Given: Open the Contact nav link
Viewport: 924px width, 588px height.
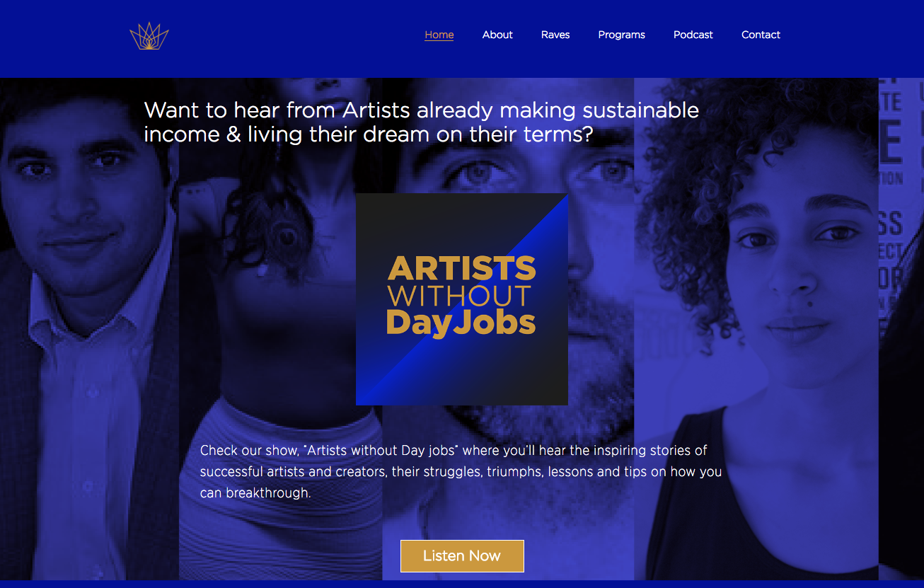Looking at the screenshot, I should click(761, 35).
